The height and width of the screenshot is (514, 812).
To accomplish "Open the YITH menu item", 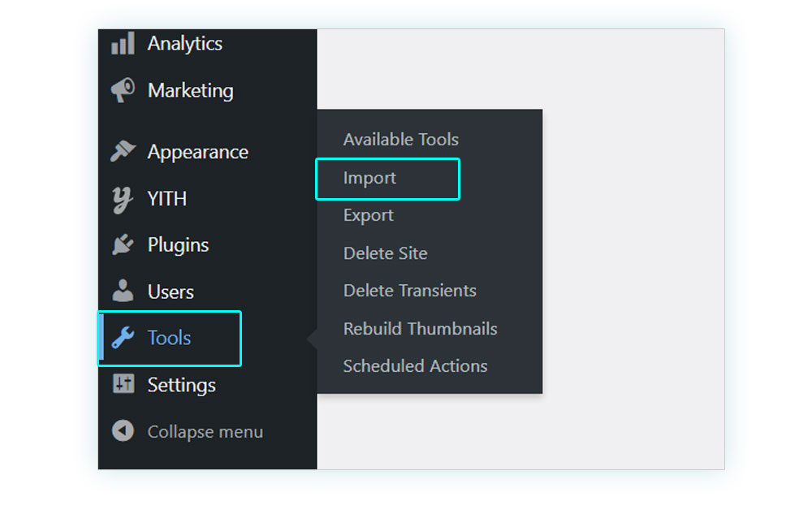I will 166,199.
